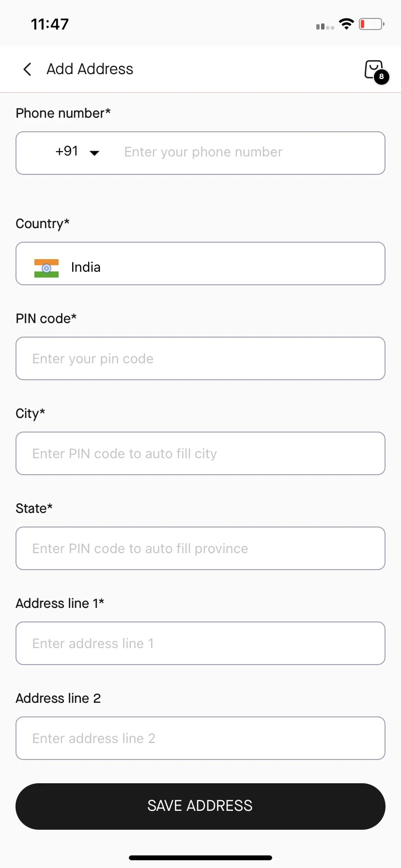Focus the phone number input field
401x868 pixels.
249,152
